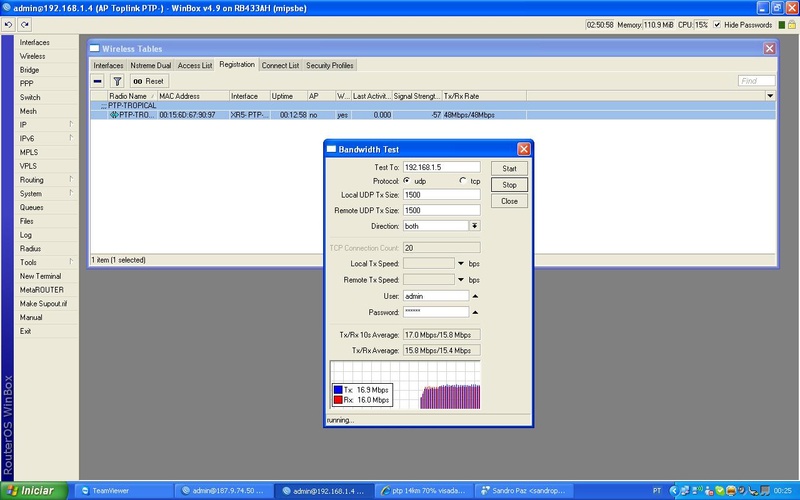This screenshot has width=800, height=500.
Task: Expand the System submenu in sidebar
Action: [x=71, y=193]
